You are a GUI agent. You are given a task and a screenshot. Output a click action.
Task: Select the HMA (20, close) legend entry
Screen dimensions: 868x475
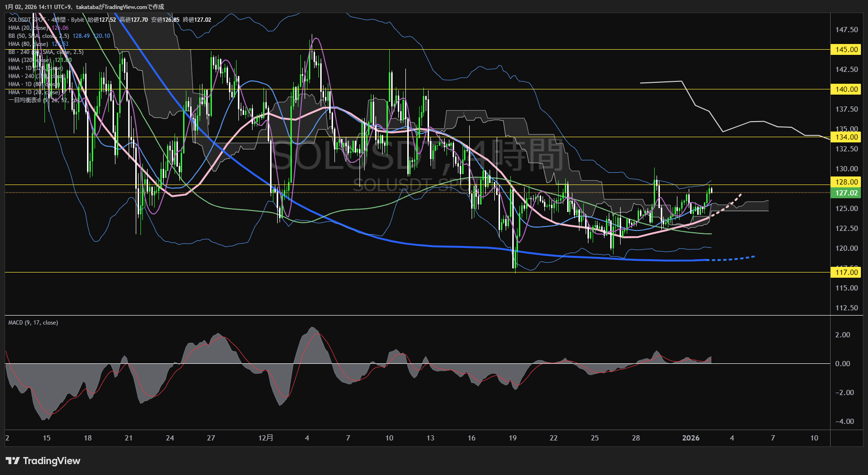(x=28, y=28)
